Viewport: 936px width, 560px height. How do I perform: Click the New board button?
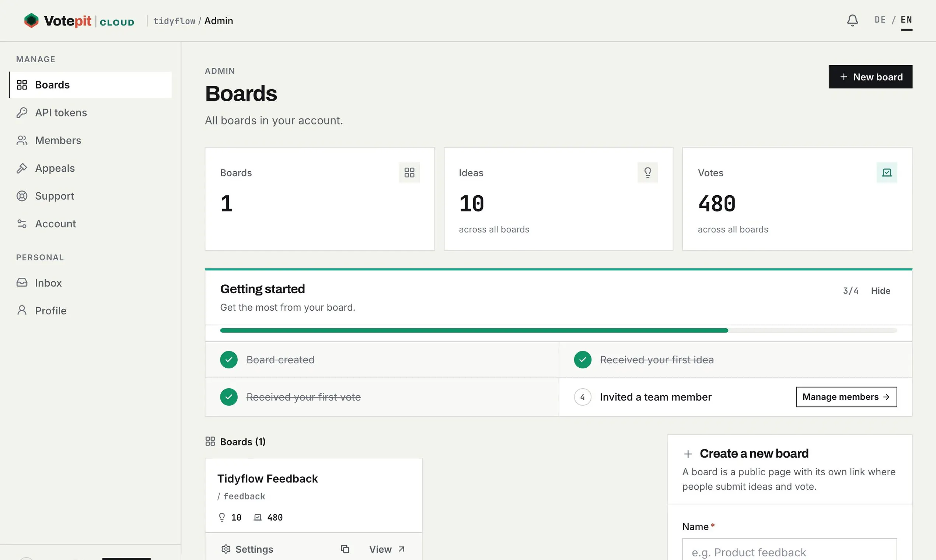coord(870,77)
